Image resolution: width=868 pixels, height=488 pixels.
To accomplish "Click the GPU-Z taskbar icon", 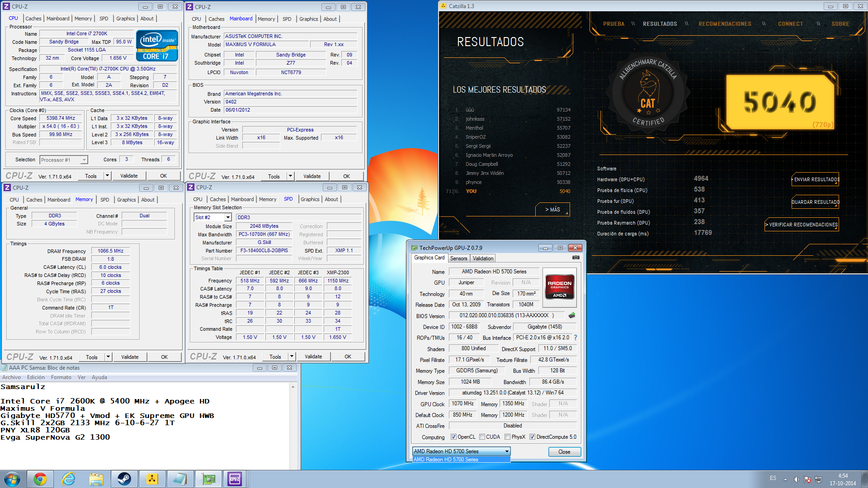I will tap(208, 479).
